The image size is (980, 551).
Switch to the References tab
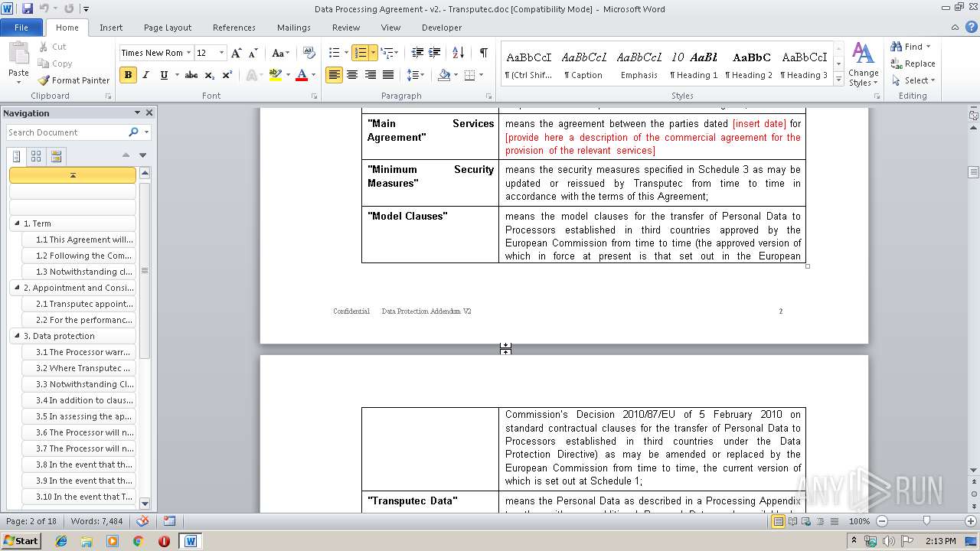coord(234,28)
